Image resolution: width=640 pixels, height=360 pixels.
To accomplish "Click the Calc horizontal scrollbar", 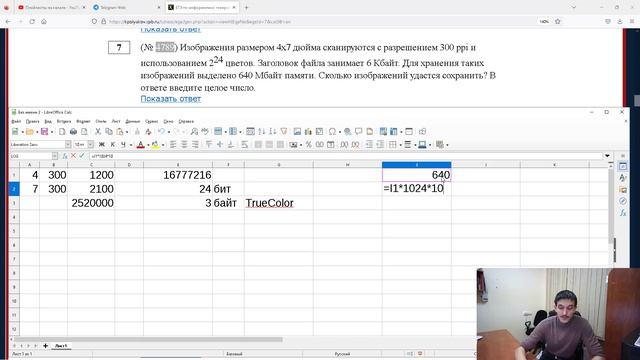I will 149,339.
